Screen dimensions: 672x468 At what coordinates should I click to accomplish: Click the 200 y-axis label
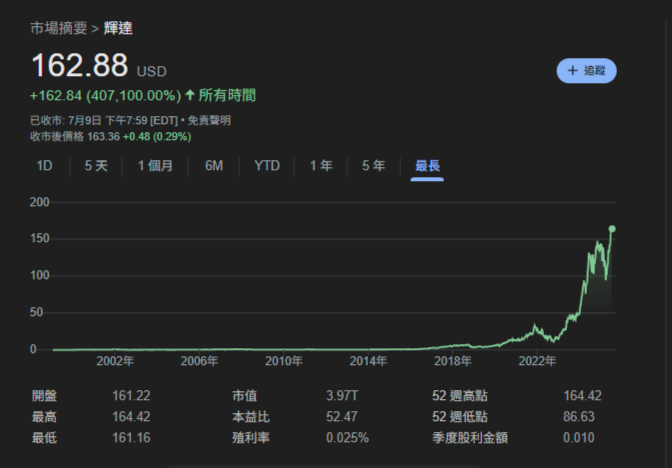39,202
